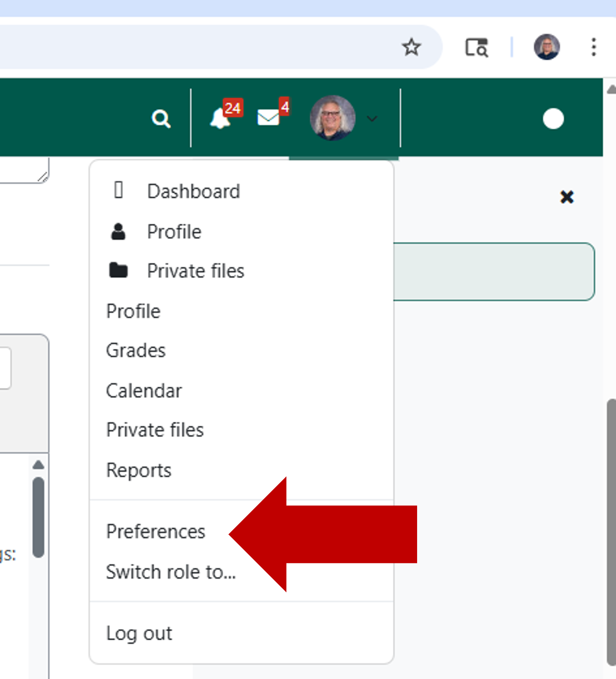
Task: Collapse the user menu with the chevron
Action: [x=372, y=119]
